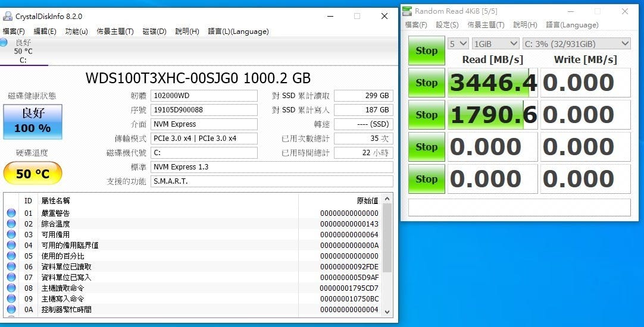
Task: Click status orb for attribute 02 綜合溫度
Action: coord(11,224)
